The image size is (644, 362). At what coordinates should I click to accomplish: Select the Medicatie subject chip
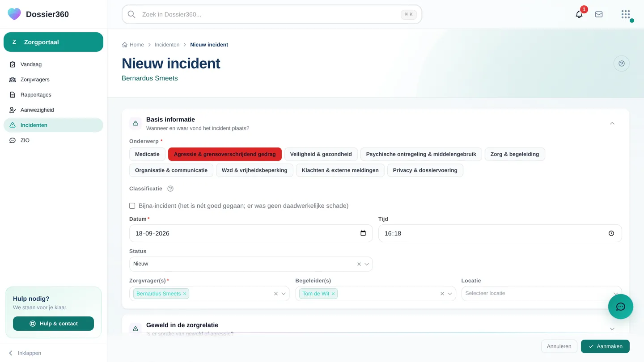pyautogui.click(x=147, y=154)
